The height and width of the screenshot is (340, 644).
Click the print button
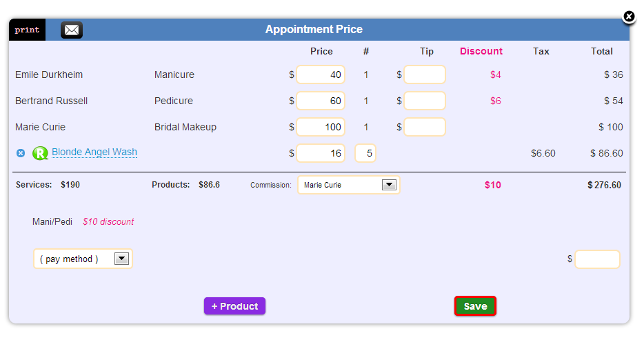pos(27,30)
